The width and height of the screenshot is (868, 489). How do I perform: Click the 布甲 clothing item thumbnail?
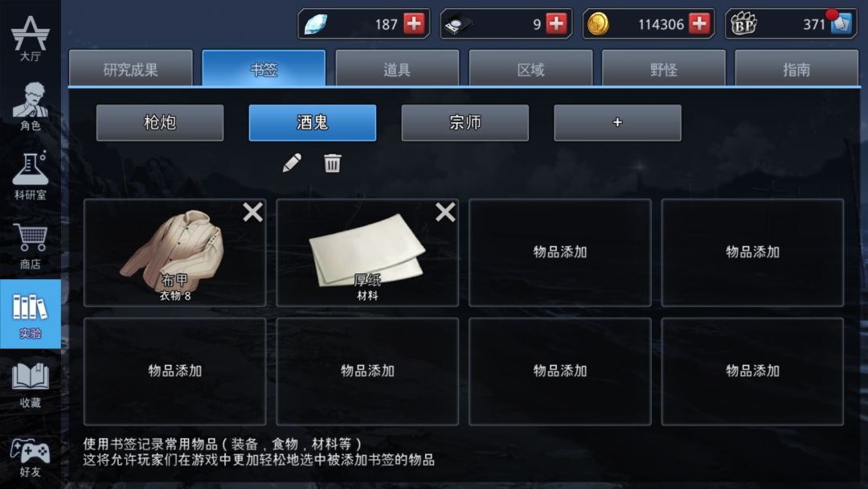(174, 253)
